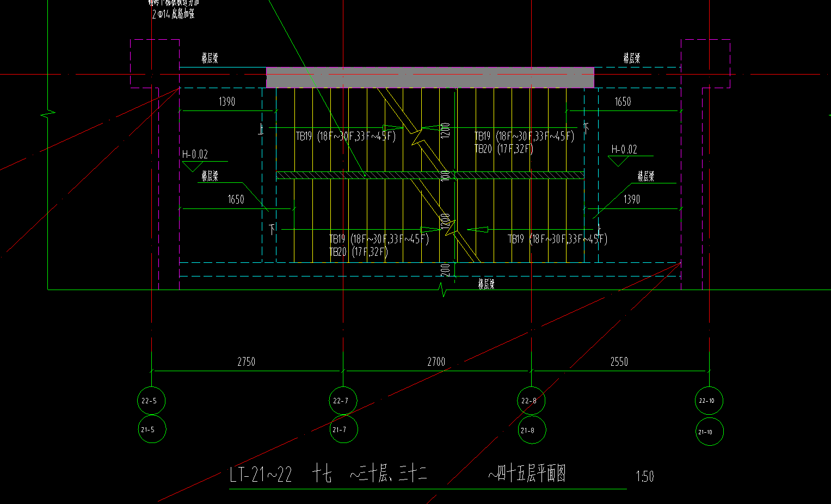Select the left H-0.02 elevation label

coord(195,155)
